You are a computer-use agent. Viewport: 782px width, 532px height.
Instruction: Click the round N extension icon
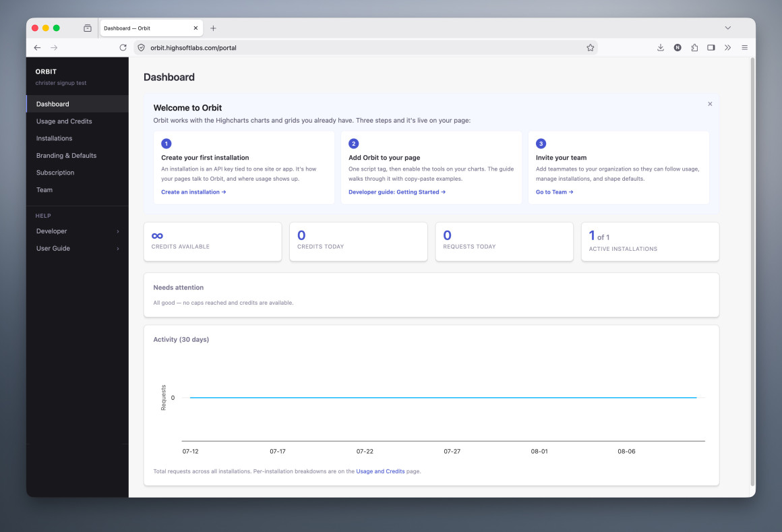tap(678, 48)
